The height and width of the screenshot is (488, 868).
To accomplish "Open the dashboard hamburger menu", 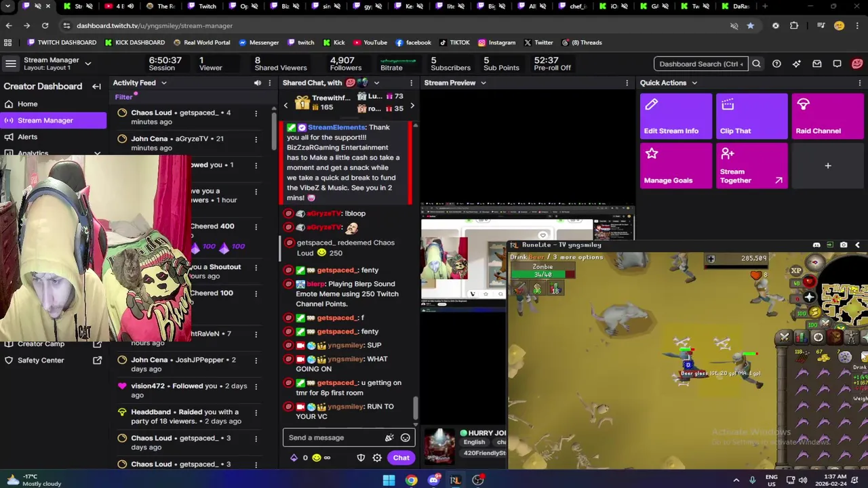I will tap(11, 64).
